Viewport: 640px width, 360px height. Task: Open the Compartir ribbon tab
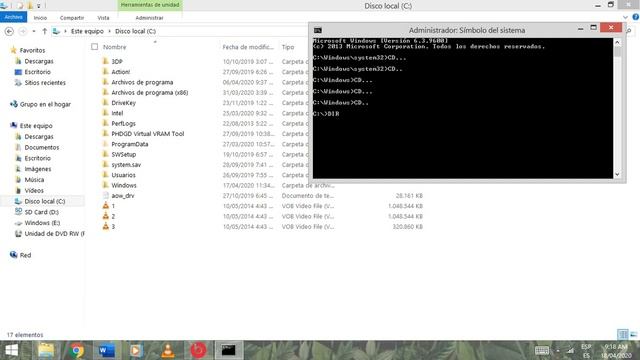pyautogui.click(x=72, y=18)
